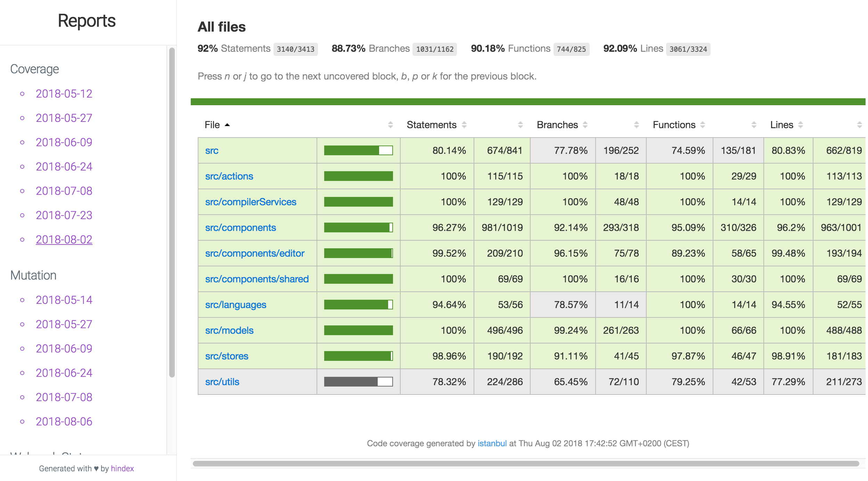This screenshot has height=481, width=868.
Task: Click sort icon right of File column
Action: (x=391, y=125)
